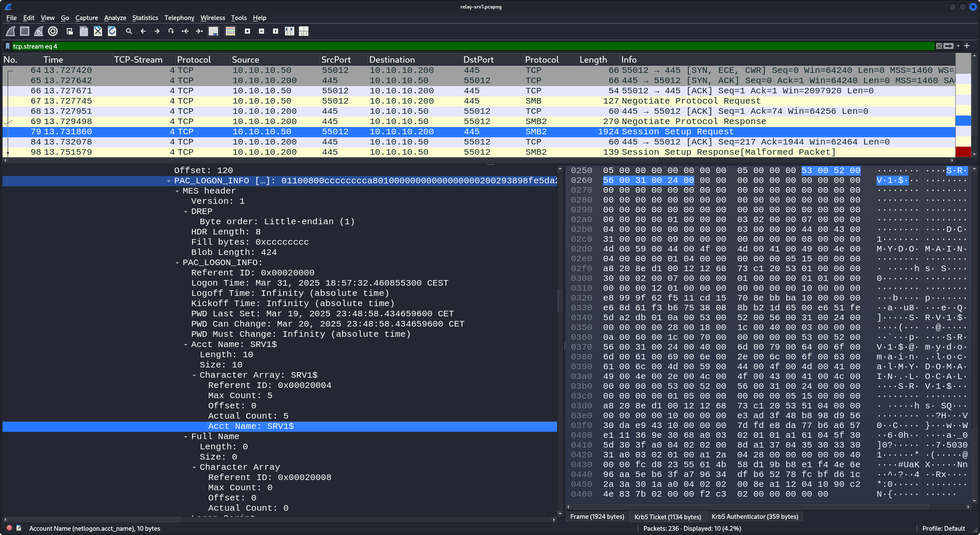Zoom out main window text
The image size is (980, 535).
pyautogui.click(x=262, y=31)
